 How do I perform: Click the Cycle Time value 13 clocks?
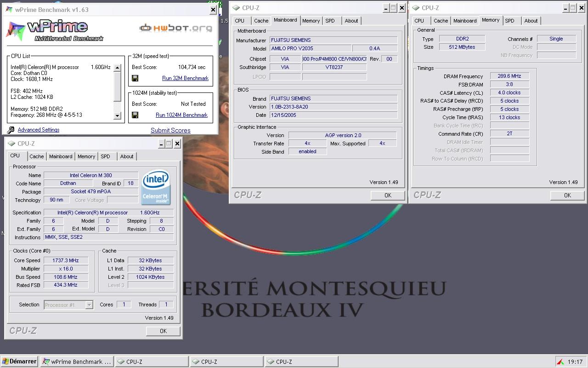click(509, 117)
